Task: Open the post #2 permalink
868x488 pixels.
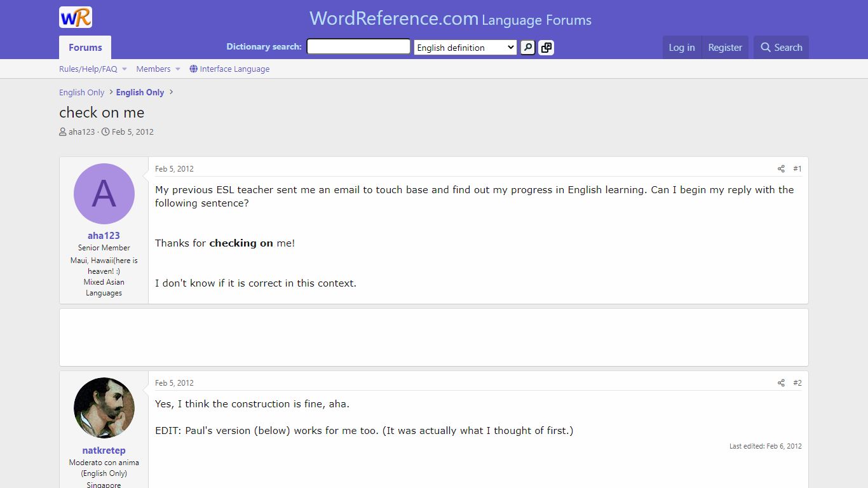Action: 797,383
